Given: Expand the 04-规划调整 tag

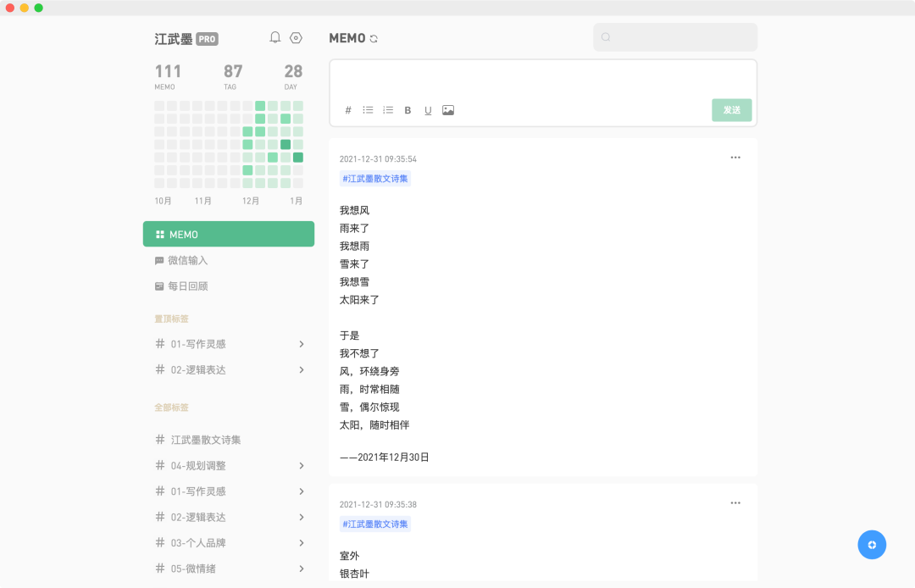Looking at the screenshot, I should (302, 465).
